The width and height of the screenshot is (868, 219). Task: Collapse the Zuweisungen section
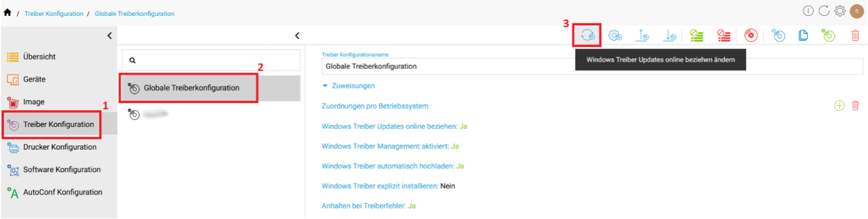click(x=348, y=86)
